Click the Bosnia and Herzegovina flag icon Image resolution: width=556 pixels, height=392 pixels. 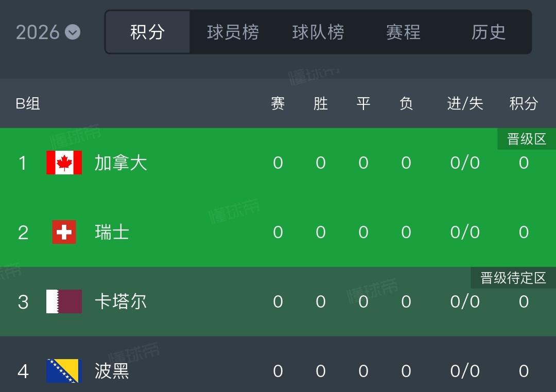(63, 371)
